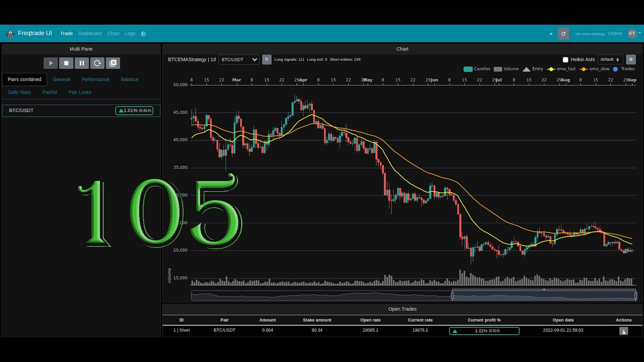This screenshot has height=362, width=644.
Task: Switch to the Pair Locks tab
Action: tap(80, 92)
